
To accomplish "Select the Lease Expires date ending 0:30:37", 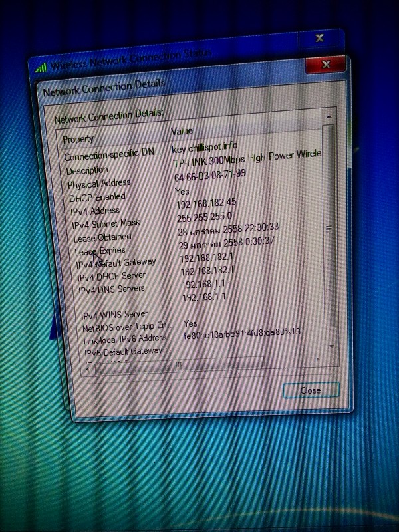I will click(227, 243).
